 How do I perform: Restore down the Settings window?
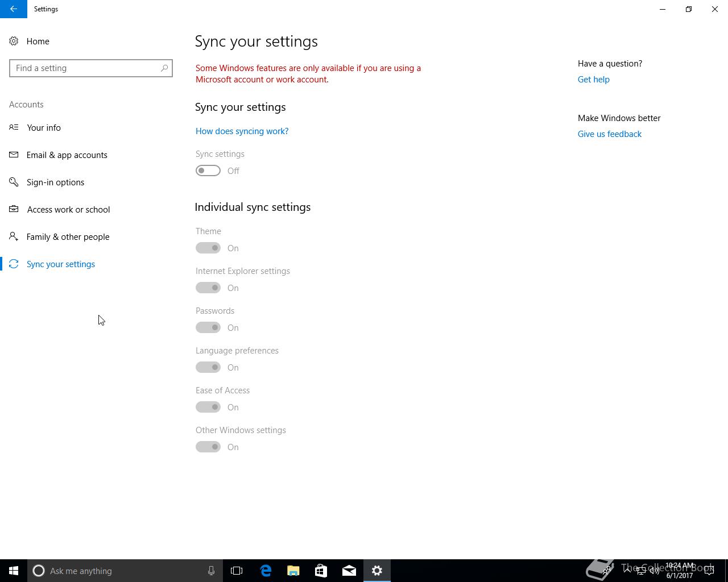[689, 9]
